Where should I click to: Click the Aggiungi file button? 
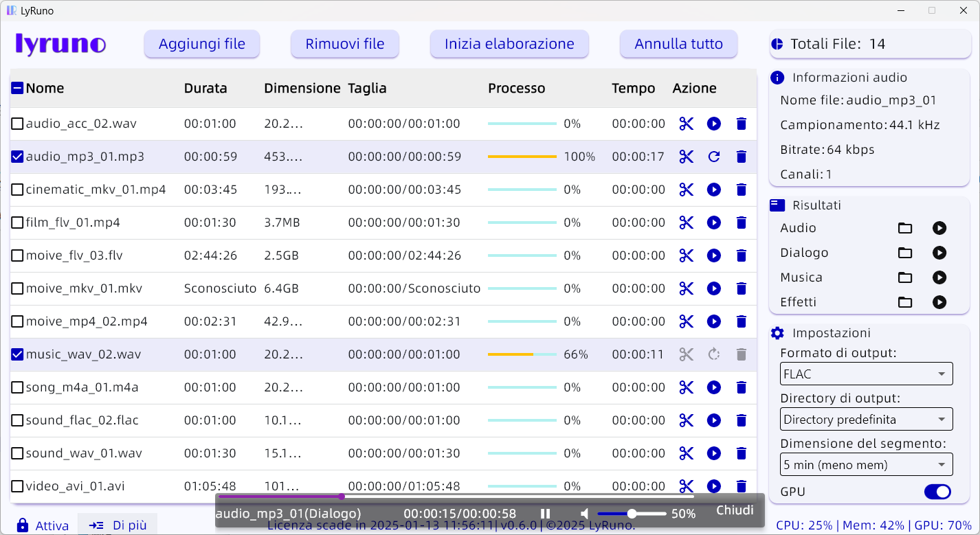(202, 44)
